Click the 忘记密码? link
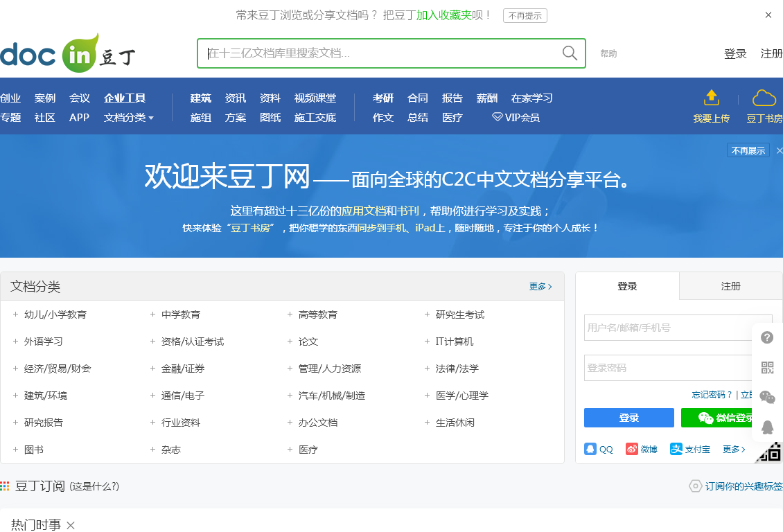The width and height of the screenshot is (783, 532). point(712,395)
